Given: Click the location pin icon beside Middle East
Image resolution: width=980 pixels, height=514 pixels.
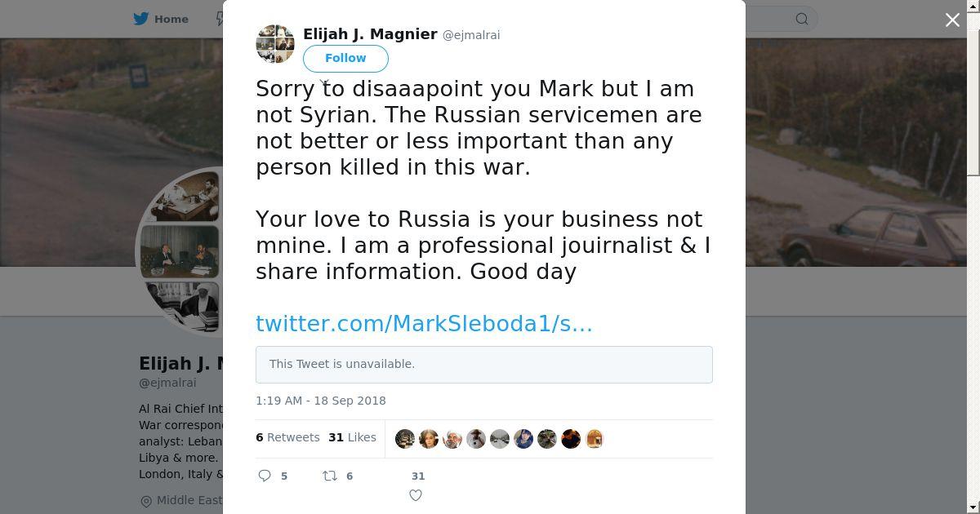Looking at the screenshot, I should click(x=146, y=501).
